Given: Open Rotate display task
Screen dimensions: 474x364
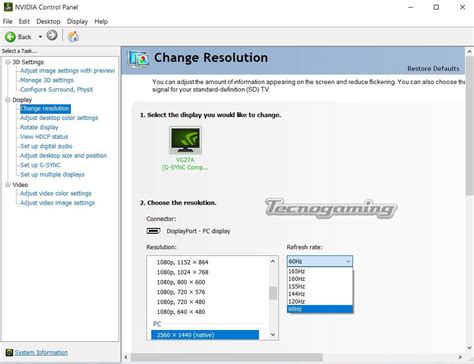Looking at the screenshot, I should pyautogui.click(x=39, y=127).
